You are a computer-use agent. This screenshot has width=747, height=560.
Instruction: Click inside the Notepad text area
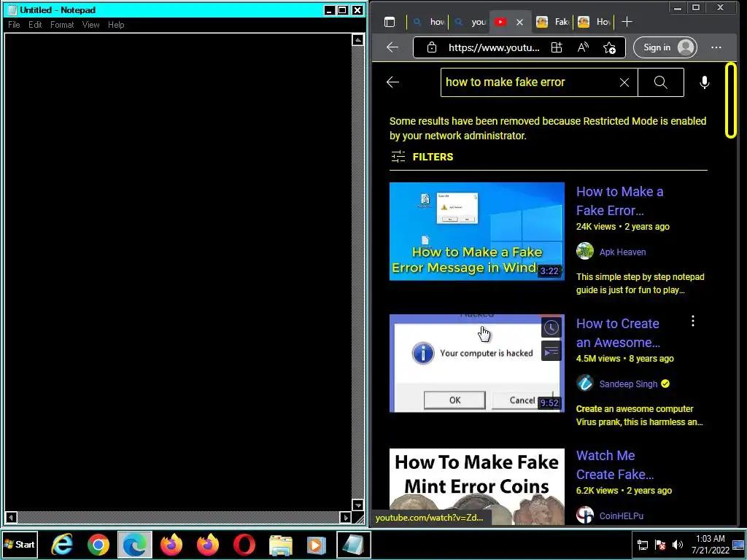click(178, 271)
